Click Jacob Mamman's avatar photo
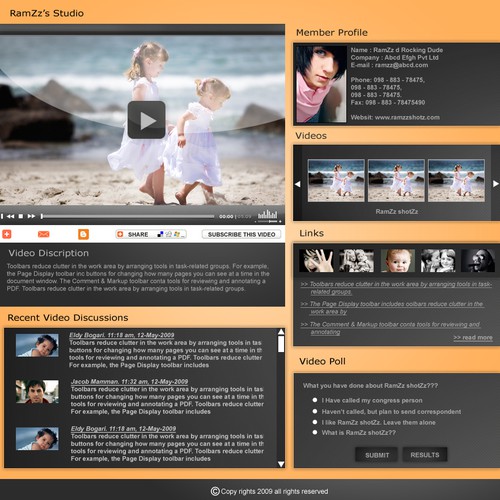This screenshot has width=500, height=500. coord(37,392)
